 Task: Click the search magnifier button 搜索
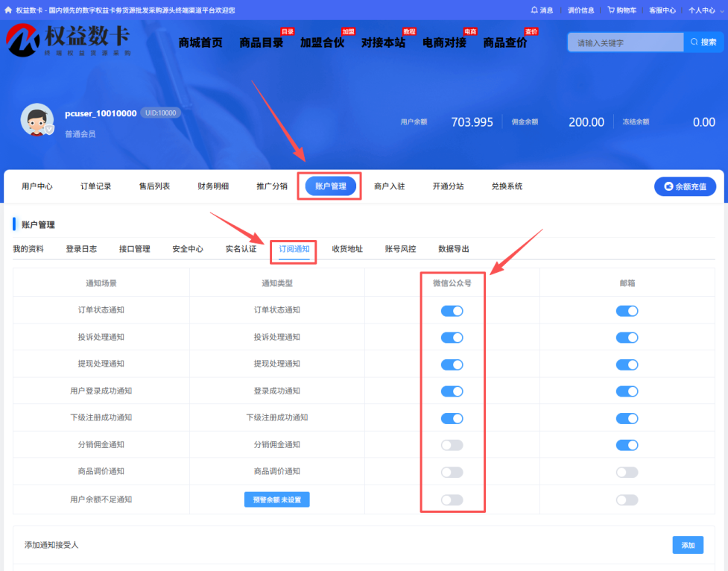coord(703,42)
